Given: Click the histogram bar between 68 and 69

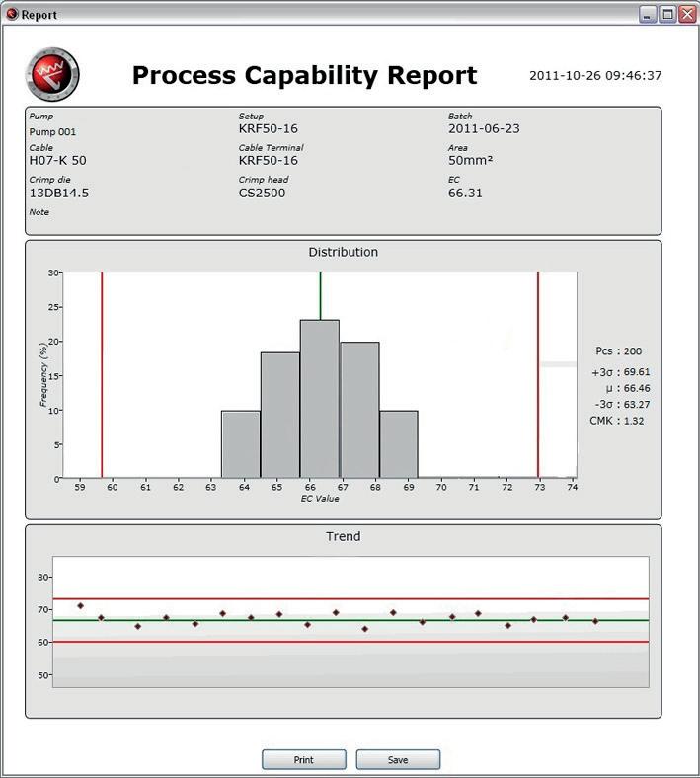Looking at the screenshot, I should point(399,444).
